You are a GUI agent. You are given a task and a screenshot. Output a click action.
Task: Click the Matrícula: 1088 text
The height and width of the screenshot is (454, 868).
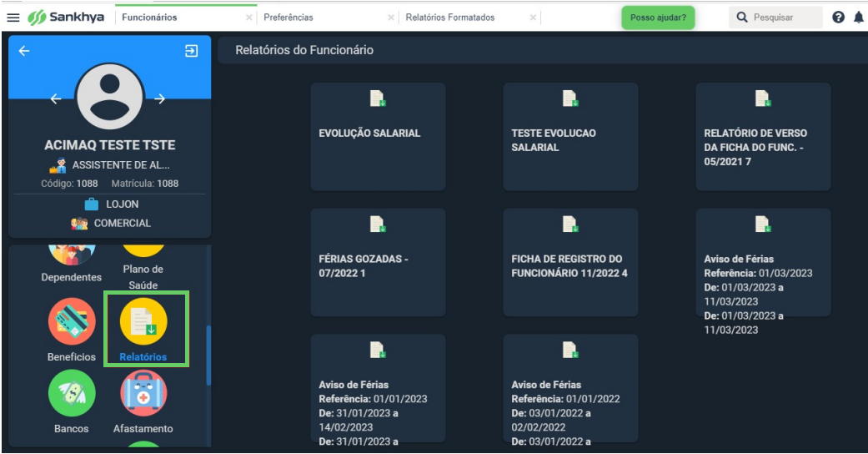[145, 184]
